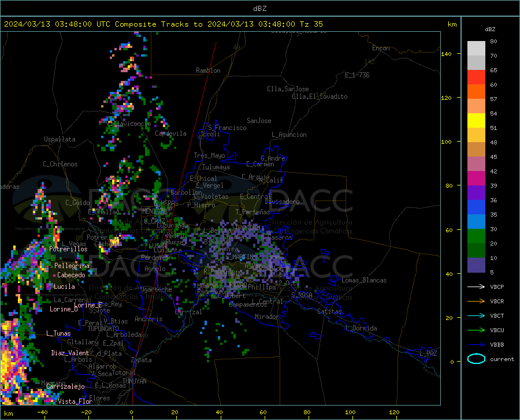
Task: Click the 'Clla.SanJose' map label
Action: pos(288,89)
